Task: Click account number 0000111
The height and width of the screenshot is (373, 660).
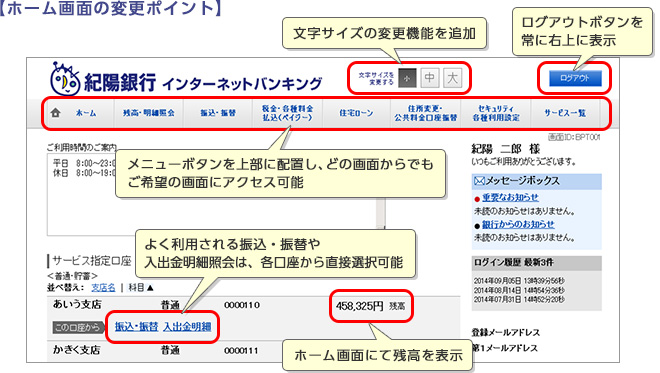Action: [242, 350]
